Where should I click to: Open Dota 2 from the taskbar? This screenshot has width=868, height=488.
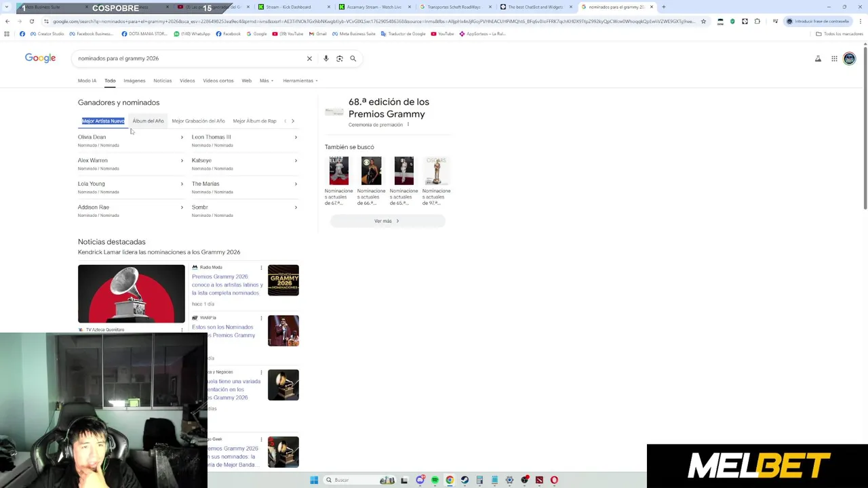(x=539, y=480)
